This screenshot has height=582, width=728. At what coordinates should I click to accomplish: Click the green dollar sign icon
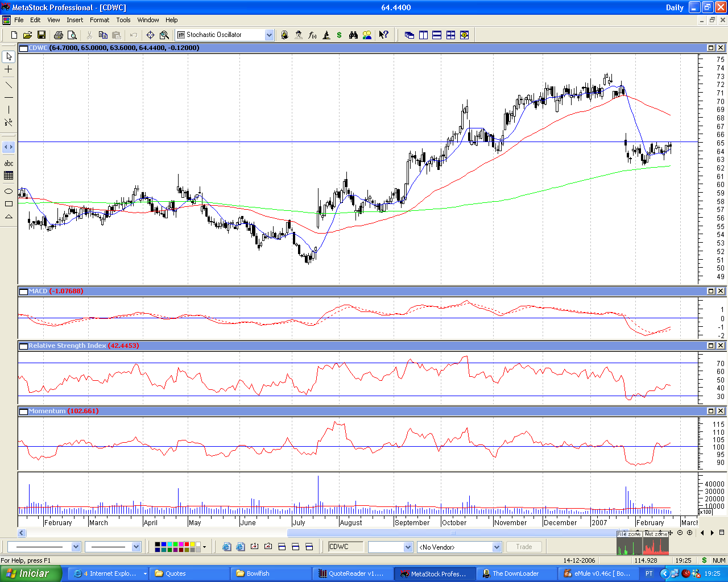[x=340, y=35]
